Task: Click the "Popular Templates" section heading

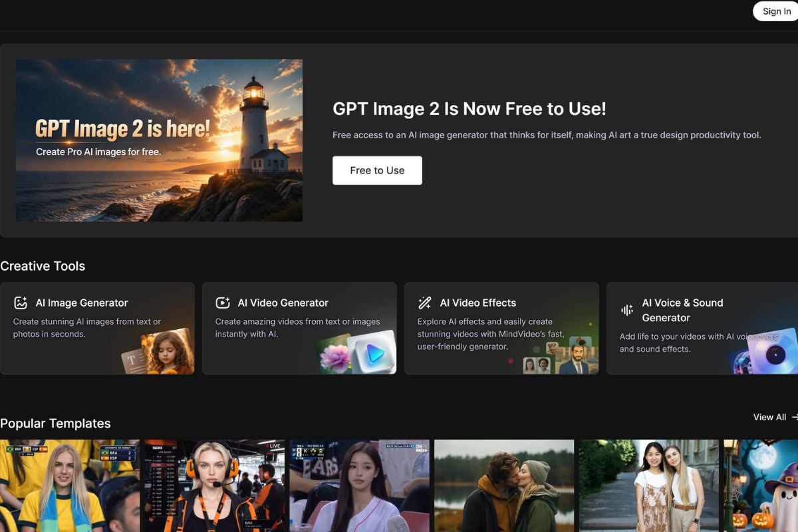Action: pos(55,424)
